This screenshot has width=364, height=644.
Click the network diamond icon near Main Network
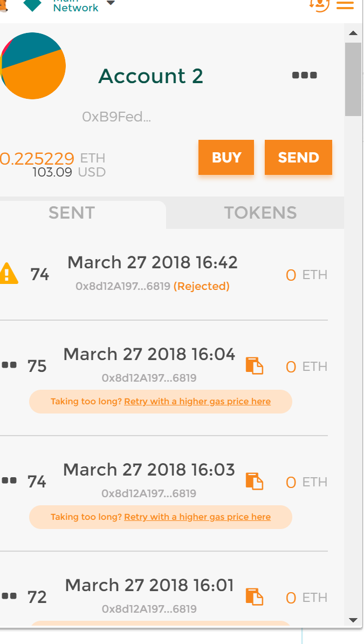click(x=32, y=5)
